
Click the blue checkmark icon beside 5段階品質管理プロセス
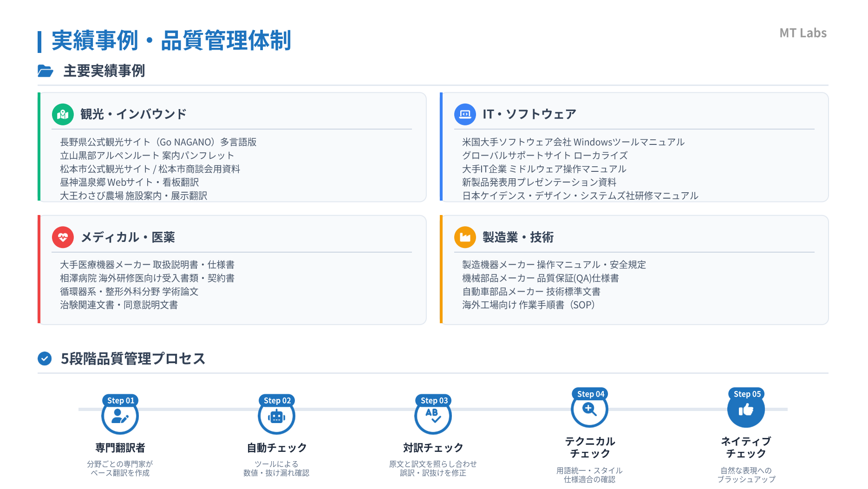(x=45, y=359)
